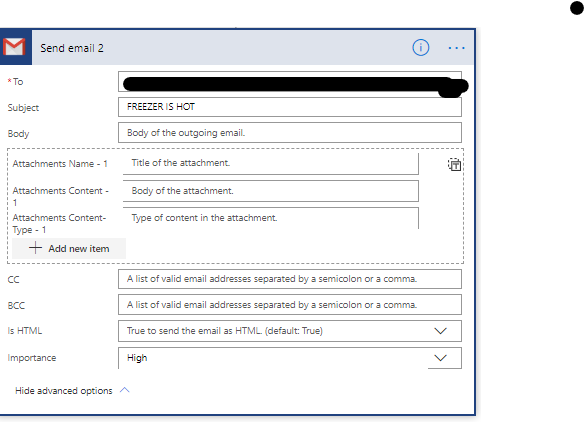Select the Importance High value box

pos(290,358)
